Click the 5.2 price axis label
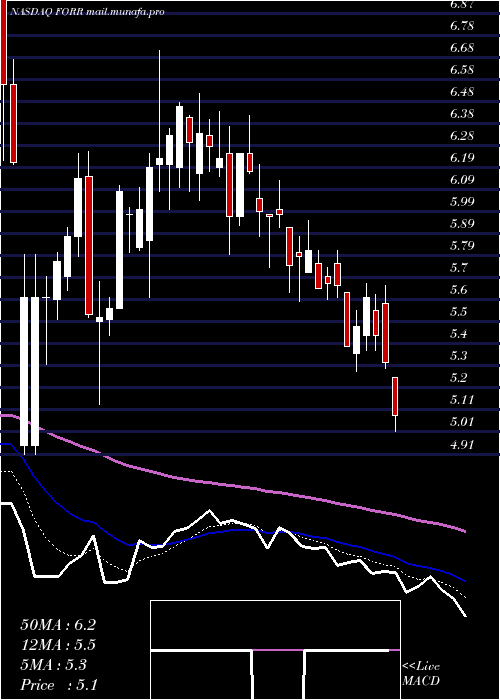The image size is (500, 700). coord(459,378)
